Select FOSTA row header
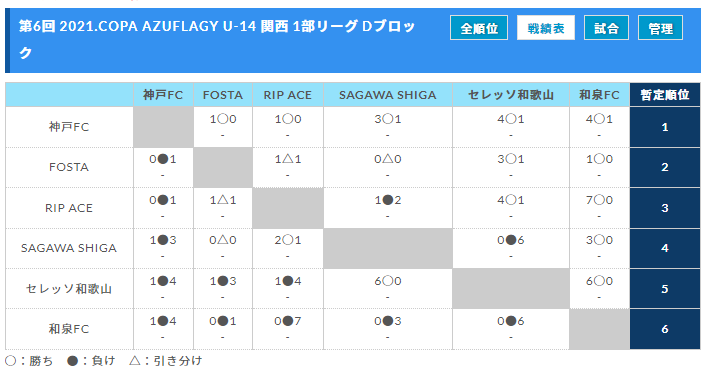Image resolution: width=710 pixels, height=370 pixels. pos(69,167)
